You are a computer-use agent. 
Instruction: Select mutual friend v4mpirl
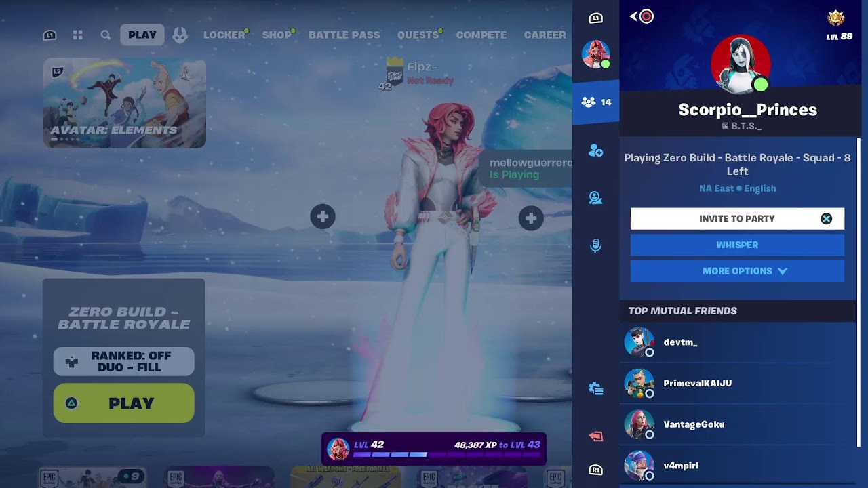point(738,466)
